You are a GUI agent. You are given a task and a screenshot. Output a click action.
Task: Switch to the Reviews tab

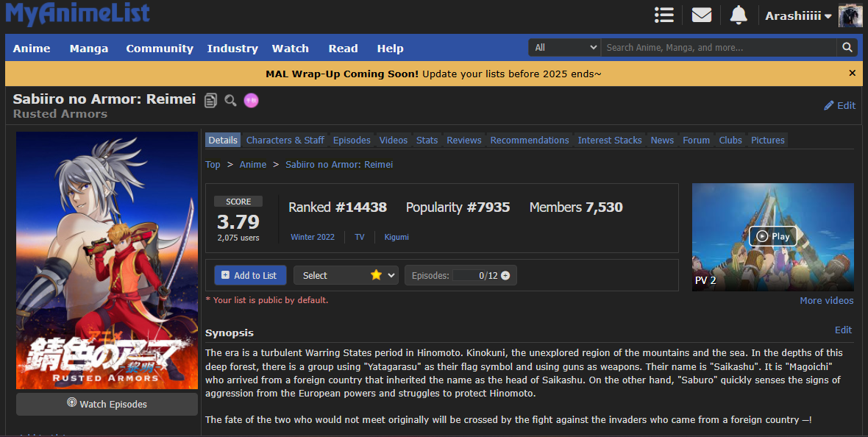[x=464, y=140]
